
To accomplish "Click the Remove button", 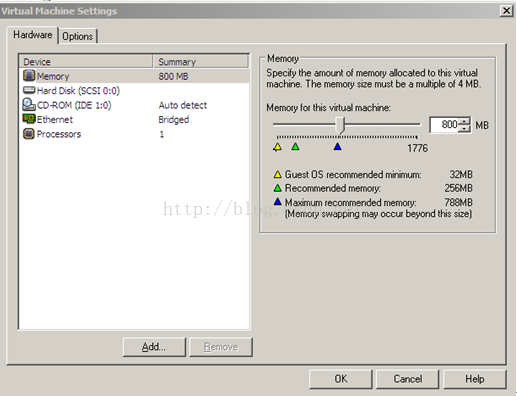I will pos(221,347).
